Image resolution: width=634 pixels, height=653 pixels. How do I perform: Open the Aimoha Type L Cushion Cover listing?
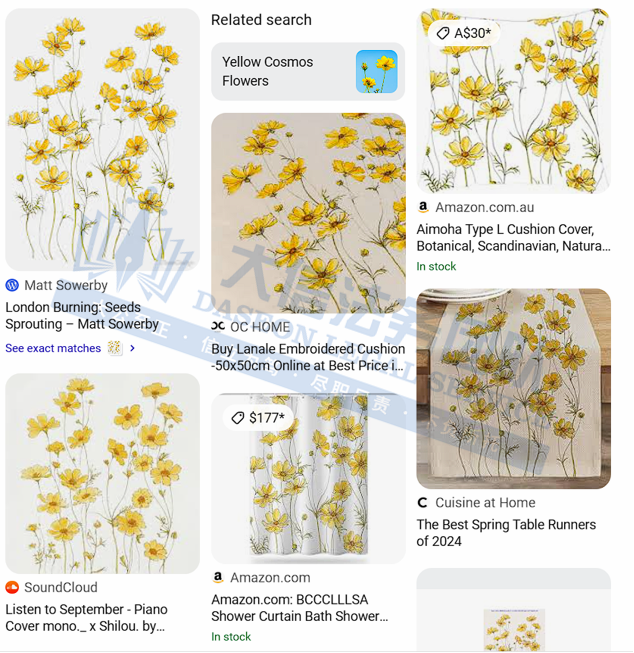pos(513,238)
